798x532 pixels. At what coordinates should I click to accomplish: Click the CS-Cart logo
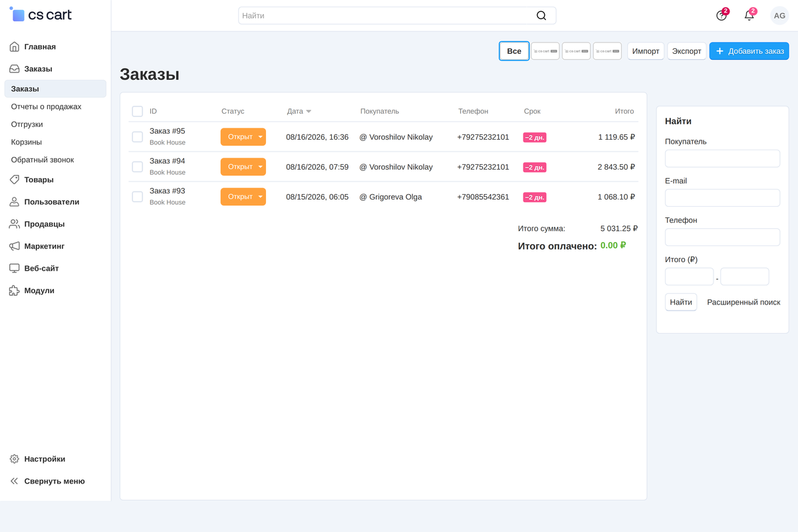[41, 15]
